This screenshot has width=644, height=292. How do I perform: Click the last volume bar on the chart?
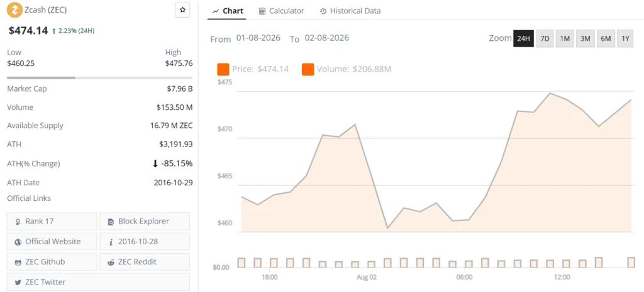tap(631, 262)
